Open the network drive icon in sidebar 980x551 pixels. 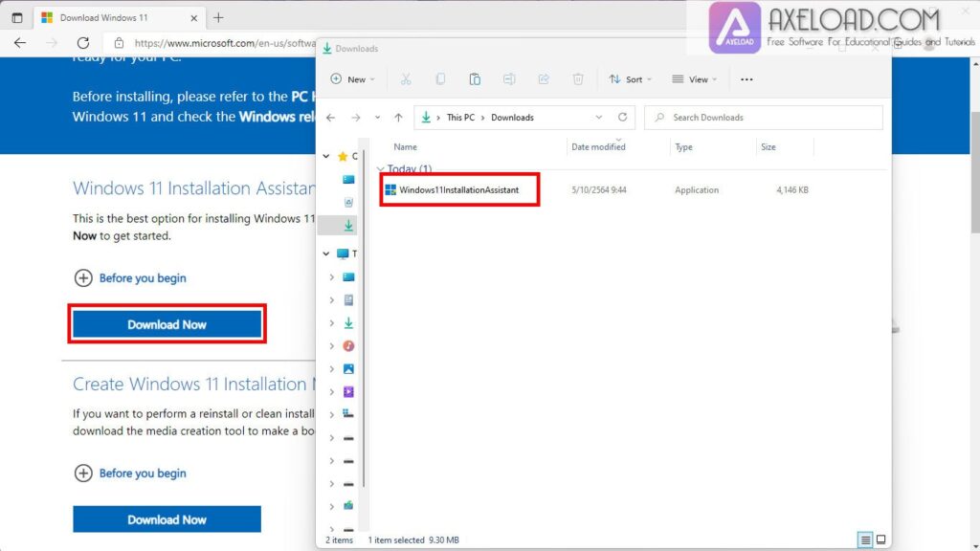(348, 506)
